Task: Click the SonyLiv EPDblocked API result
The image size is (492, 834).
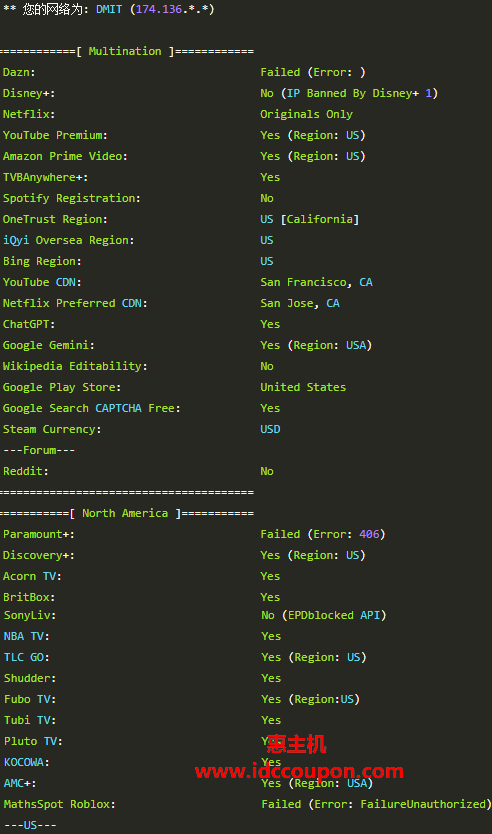Action: coord(324,615)
